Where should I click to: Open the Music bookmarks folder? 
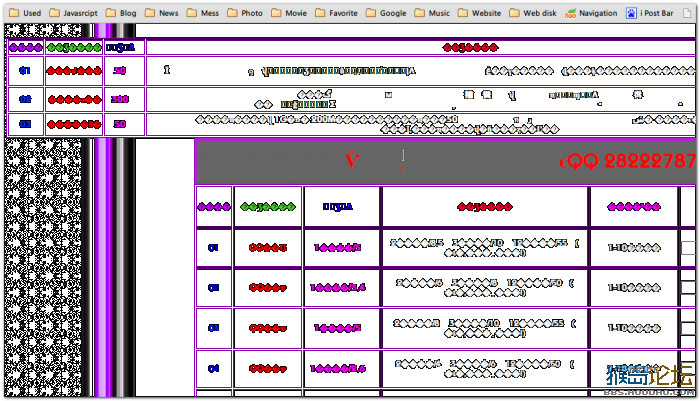[432, 13]
